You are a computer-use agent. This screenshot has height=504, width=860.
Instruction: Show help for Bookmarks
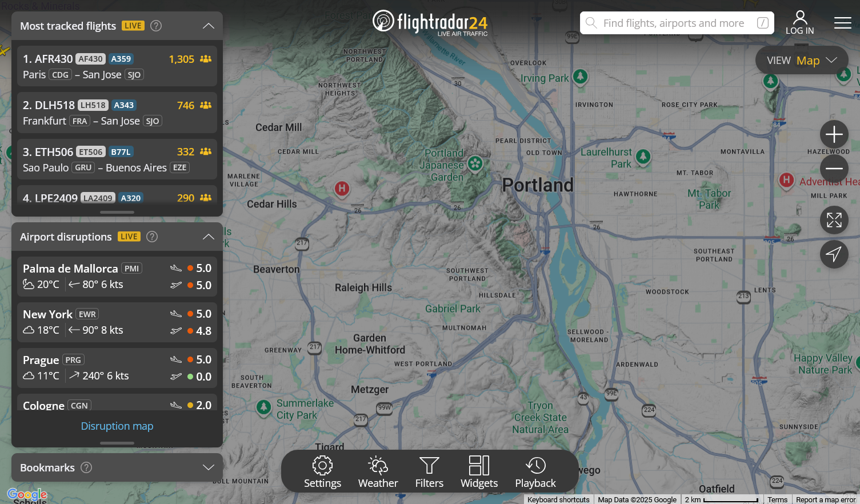(x=86, y=467)
